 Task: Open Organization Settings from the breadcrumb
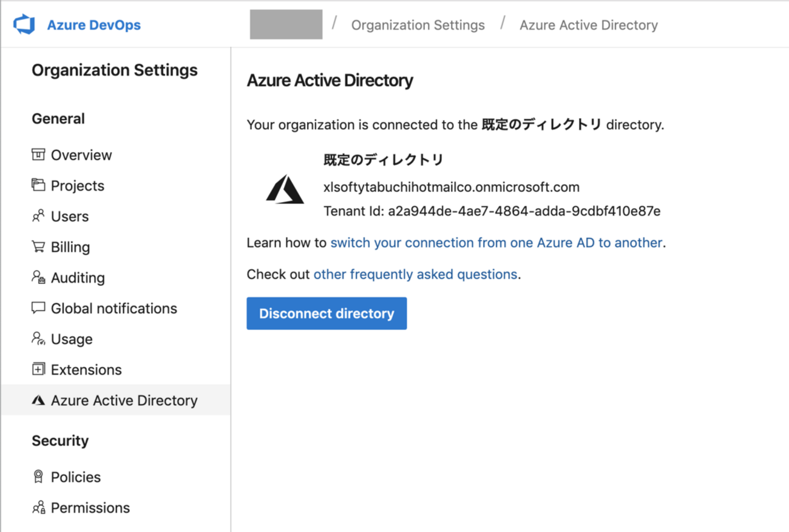click(x=418, y=25)
